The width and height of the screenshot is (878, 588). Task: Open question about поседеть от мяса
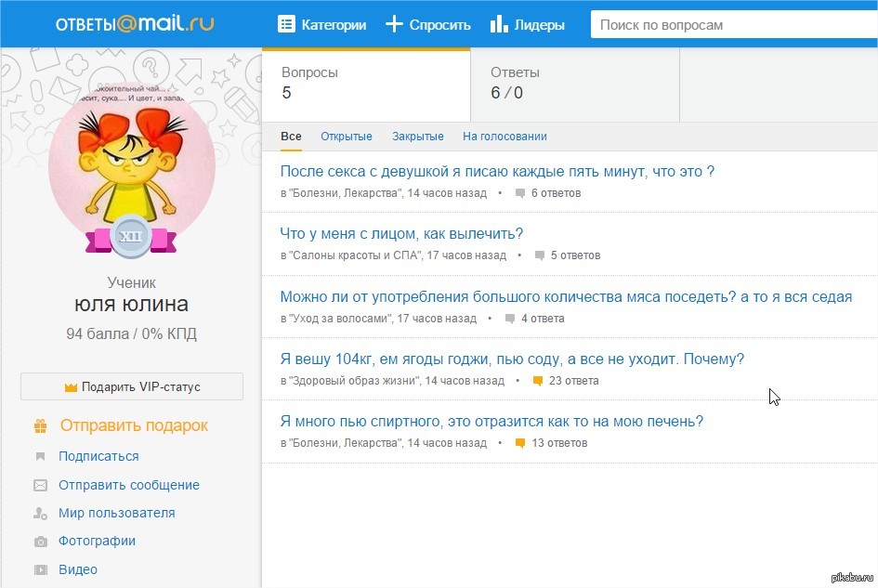coord(566,297)
